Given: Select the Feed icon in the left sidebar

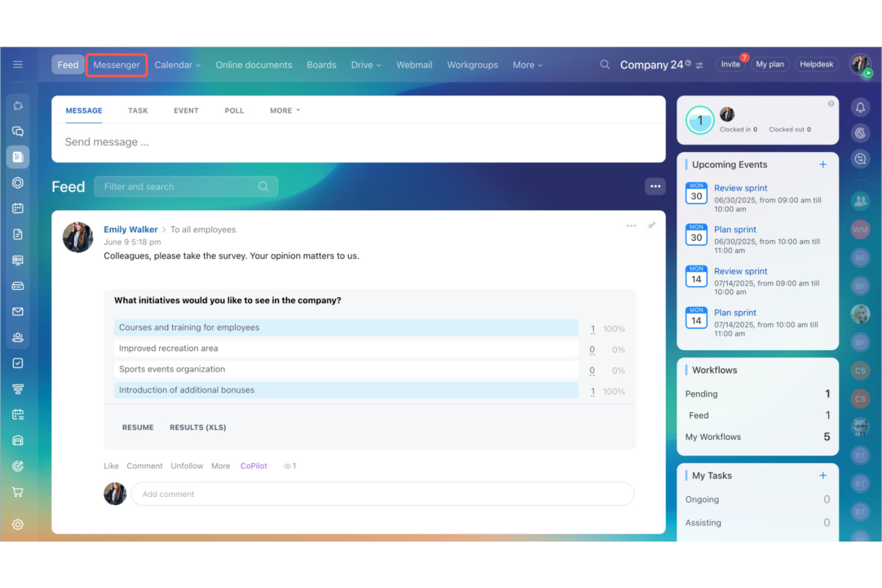Looking at the screenshot, I should point(18,157).
